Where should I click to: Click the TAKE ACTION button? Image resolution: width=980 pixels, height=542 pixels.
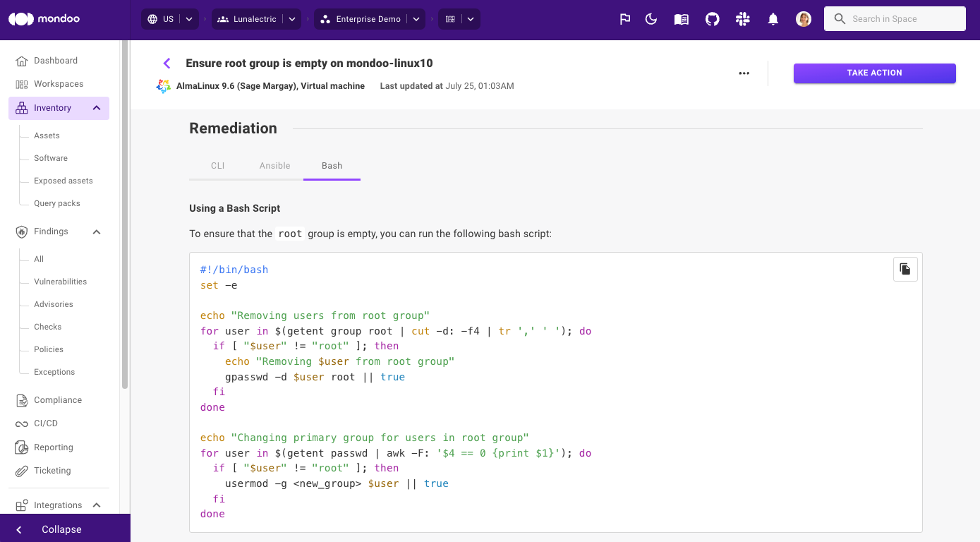click(x=874, y=73)
